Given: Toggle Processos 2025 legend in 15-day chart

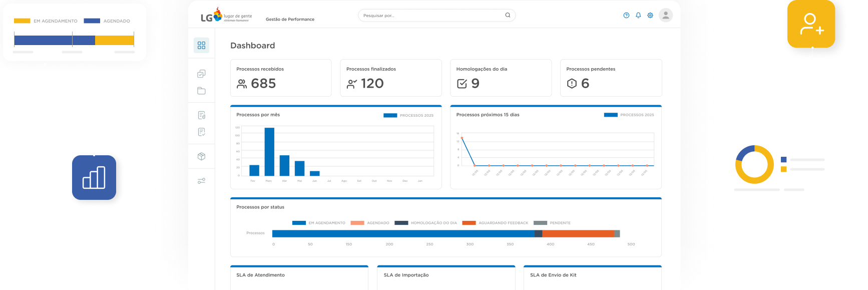Looking at the screenshot, I should [629, 115].
